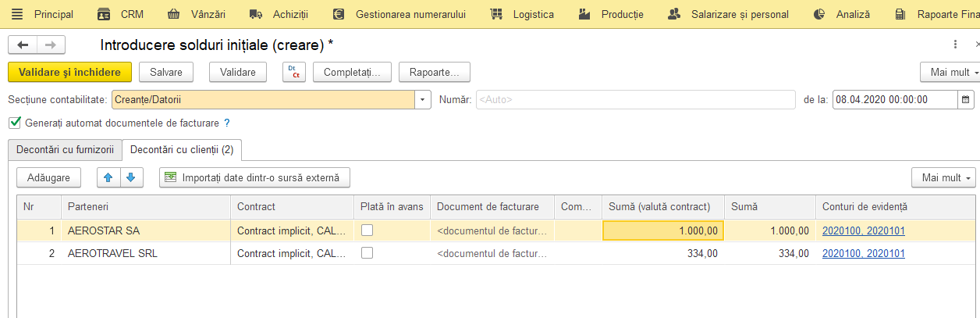Toggle Generați automat documentele de facturare checkbox
The height and width of the screenshot is (318, 980).
pos(14,123)
